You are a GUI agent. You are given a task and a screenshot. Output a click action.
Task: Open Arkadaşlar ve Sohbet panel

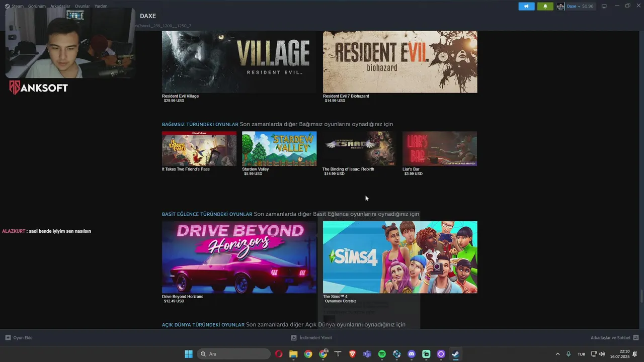pyautogui.click(x=614, y=338)
